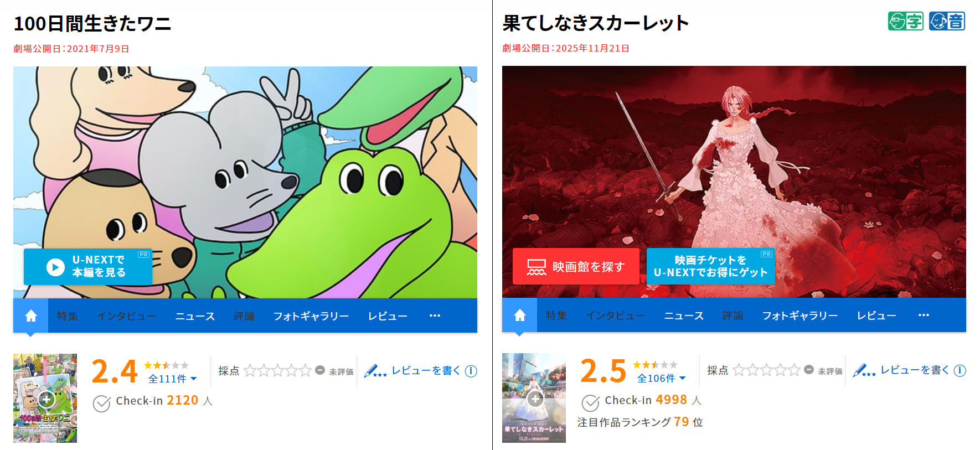The image size is (980, 450).
Task: Click the 映画館を探す button
Action: (x=576, y=266)
